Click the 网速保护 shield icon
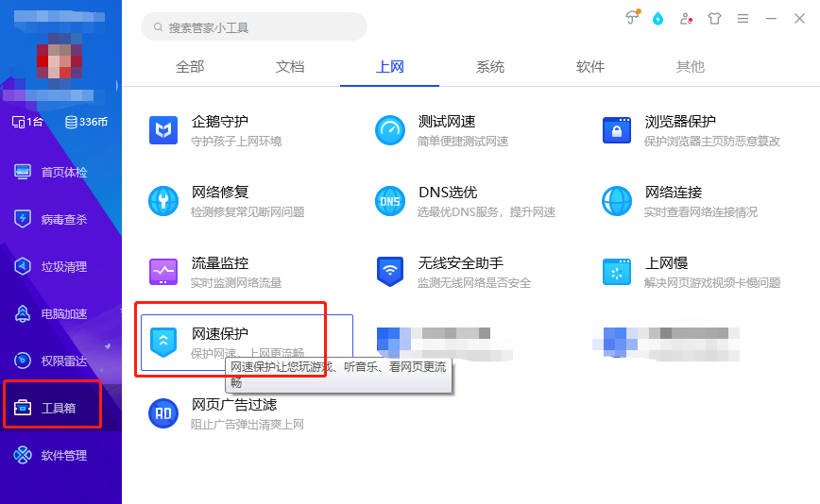This screenshot has height=504, width=820. coord(163,343)
